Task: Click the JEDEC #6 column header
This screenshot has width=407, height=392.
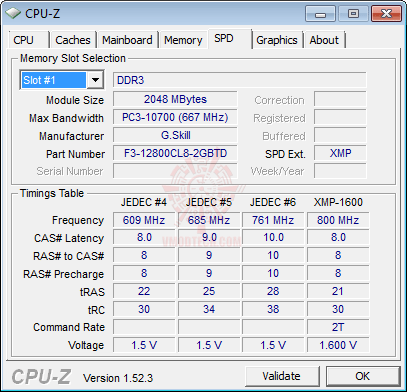Action: 273,202
